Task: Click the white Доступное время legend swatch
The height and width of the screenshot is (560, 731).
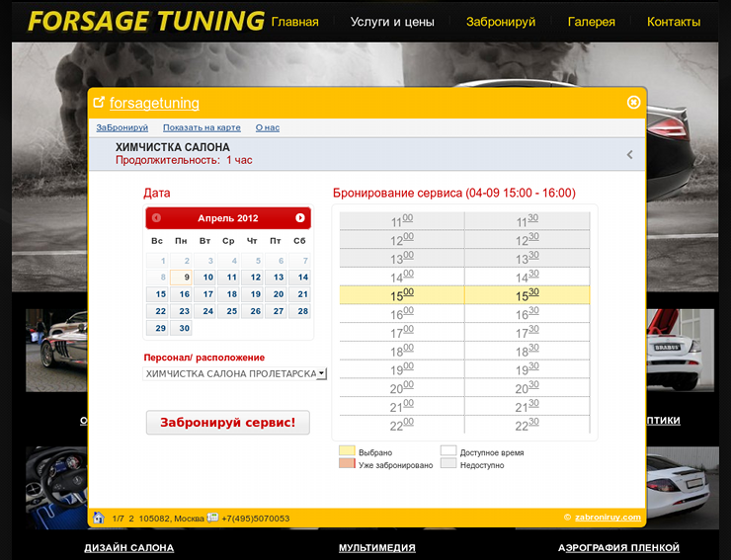Action: tap(448, 450)
